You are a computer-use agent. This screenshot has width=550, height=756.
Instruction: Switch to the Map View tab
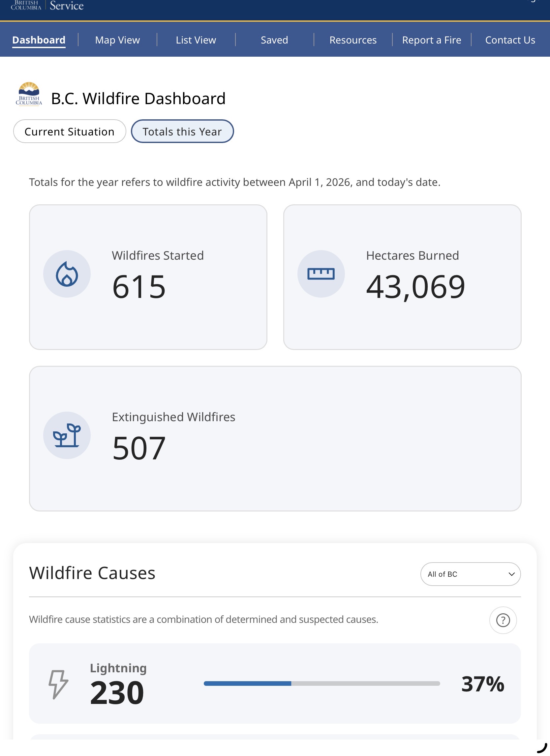click(x=117, y=40)
